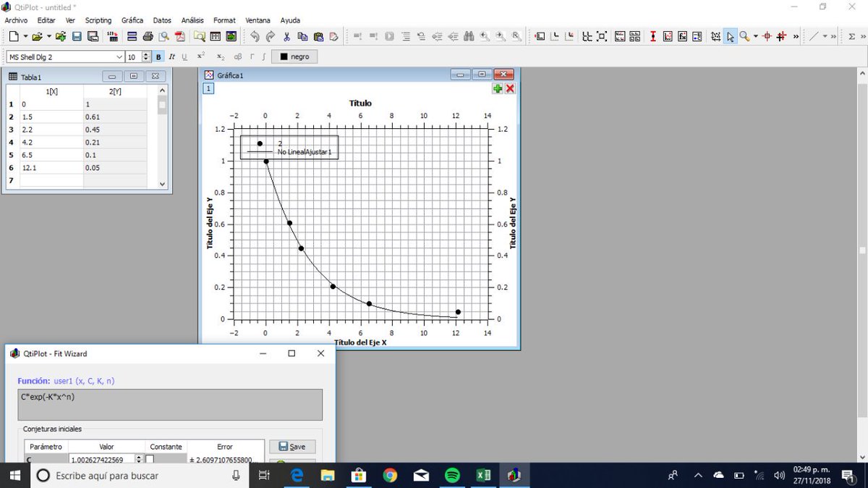
Task: Click the 2[Y] column header in Tabla1
Action: click(x=116, y=91)
